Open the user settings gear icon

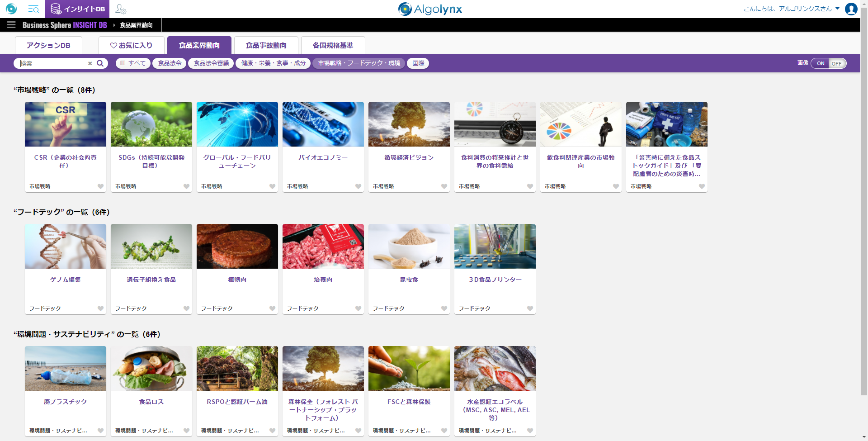[121, 9]
